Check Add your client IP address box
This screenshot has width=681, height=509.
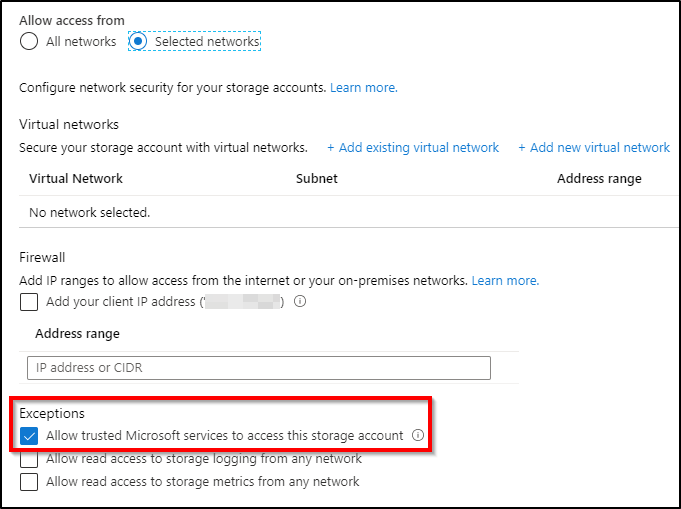29,302
